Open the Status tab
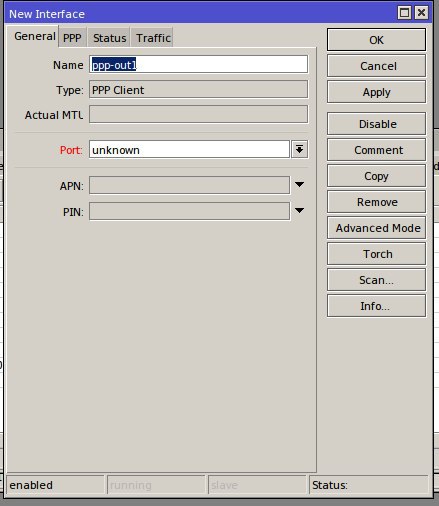 (109, 38)
